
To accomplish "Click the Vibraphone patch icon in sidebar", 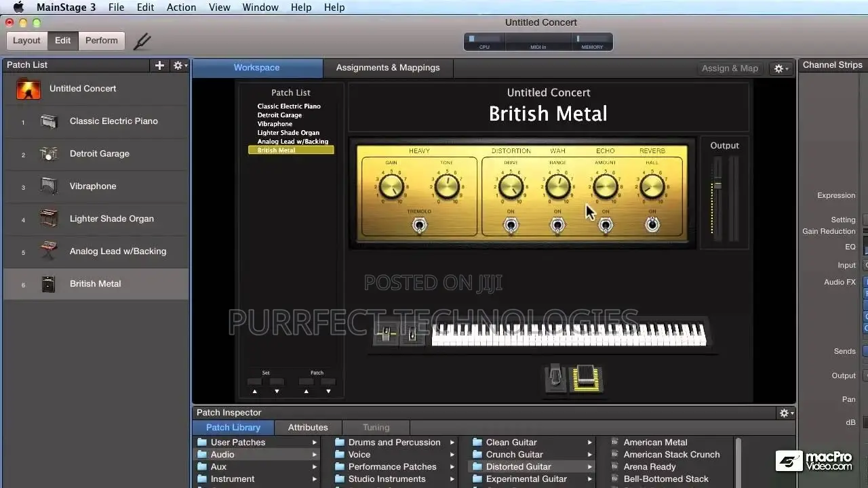I will [x=49, y=186].
